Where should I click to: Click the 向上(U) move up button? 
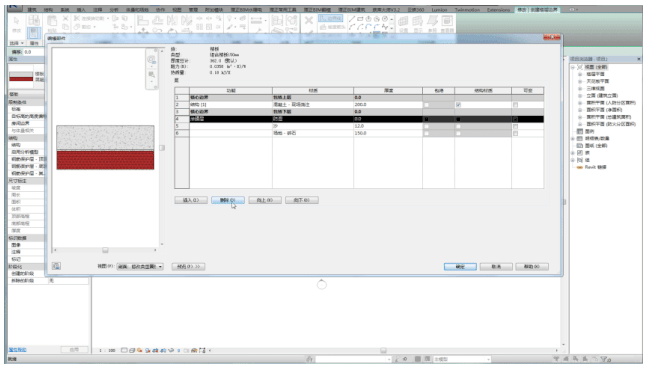coord(265,200)
